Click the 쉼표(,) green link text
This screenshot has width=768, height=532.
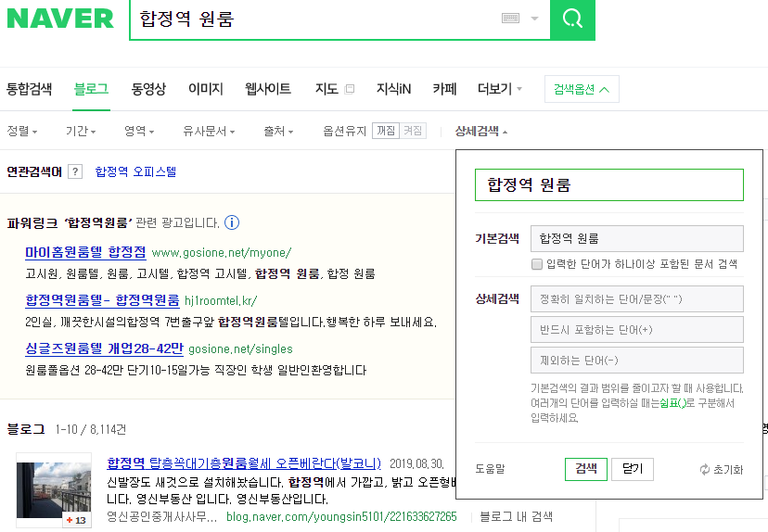[672, 403]
